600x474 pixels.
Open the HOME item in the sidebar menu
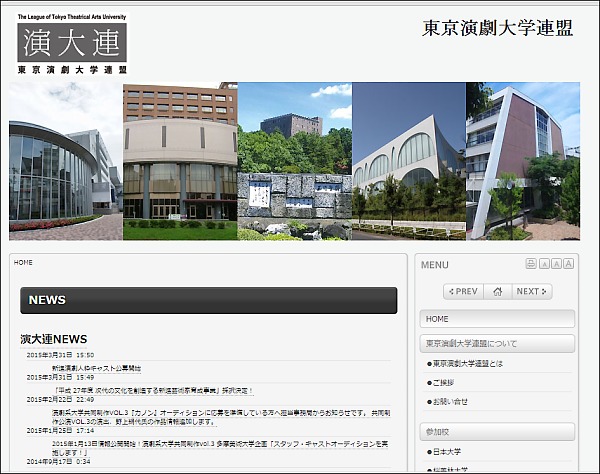497,319
